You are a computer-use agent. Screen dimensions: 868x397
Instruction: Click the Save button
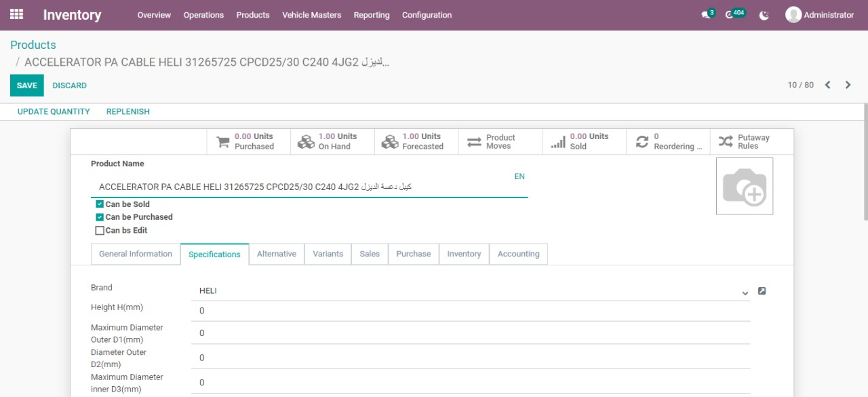click(27, 86)
